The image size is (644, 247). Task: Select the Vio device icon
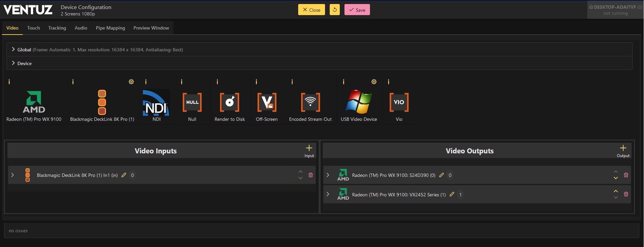[x=399, y=102]
